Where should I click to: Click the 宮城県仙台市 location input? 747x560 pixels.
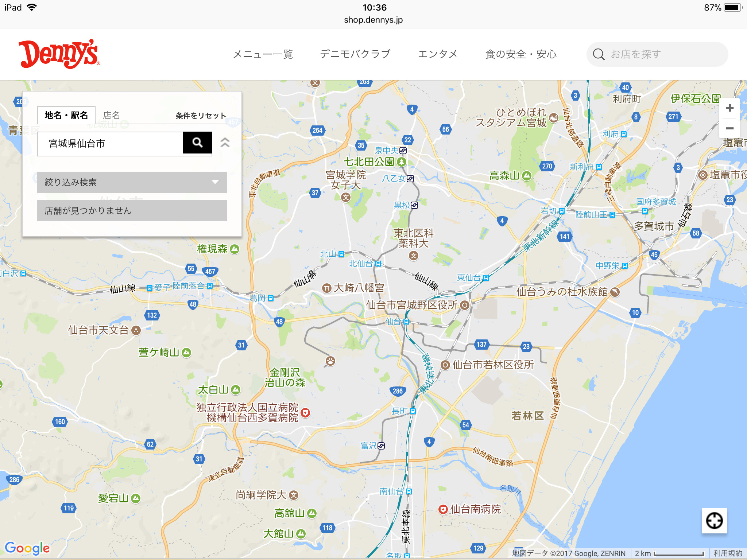(110, 144)
